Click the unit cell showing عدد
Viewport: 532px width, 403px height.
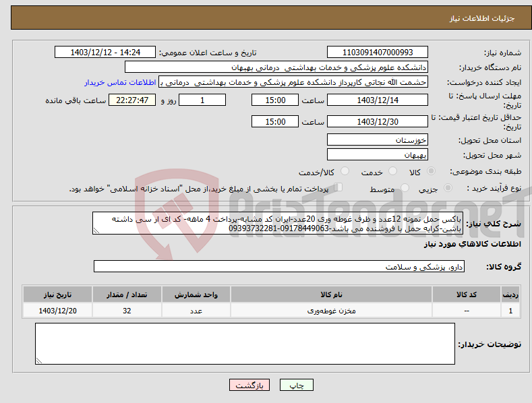196,311
